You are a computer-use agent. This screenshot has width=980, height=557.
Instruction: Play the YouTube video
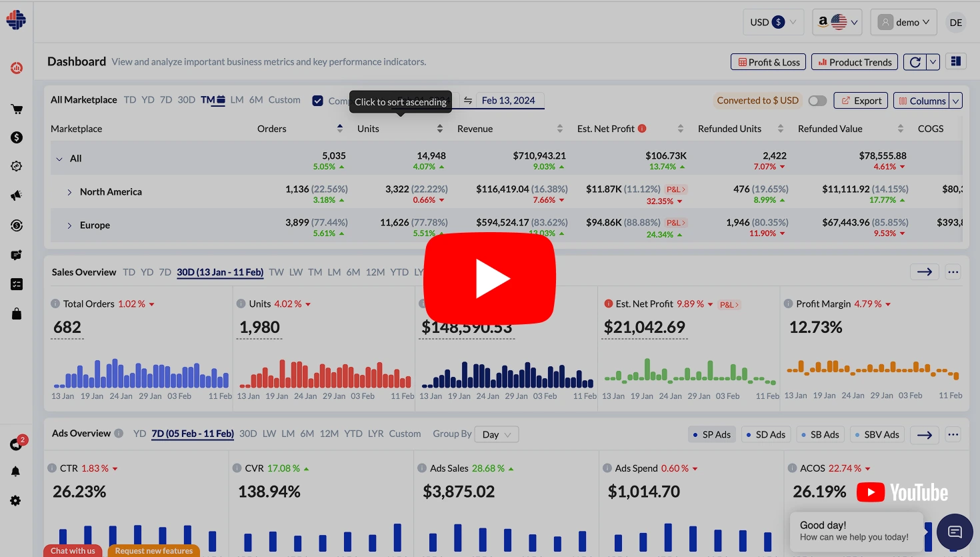490,278
